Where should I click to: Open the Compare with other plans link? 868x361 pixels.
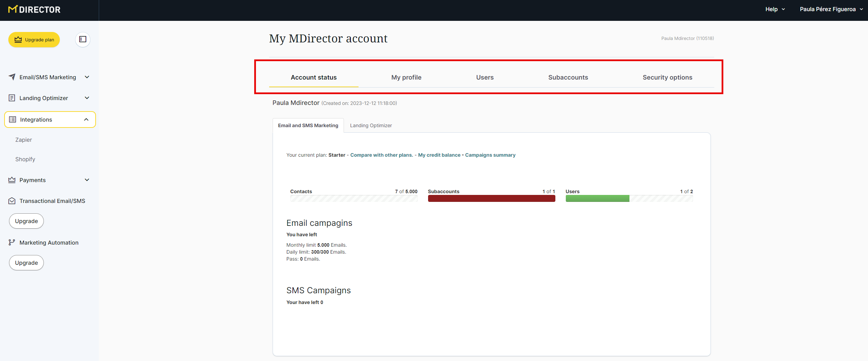[381, 155]
